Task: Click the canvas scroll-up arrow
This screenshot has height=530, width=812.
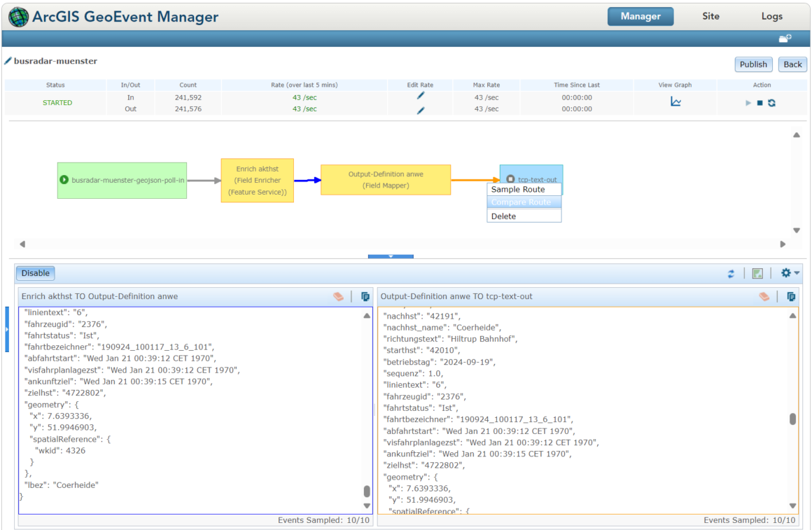Action: click(x=797, y=134)
